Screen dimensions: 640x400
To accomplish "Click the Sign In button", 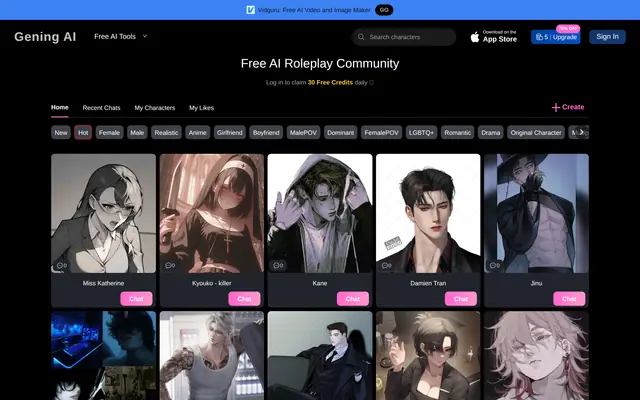I will click(607, 36).
